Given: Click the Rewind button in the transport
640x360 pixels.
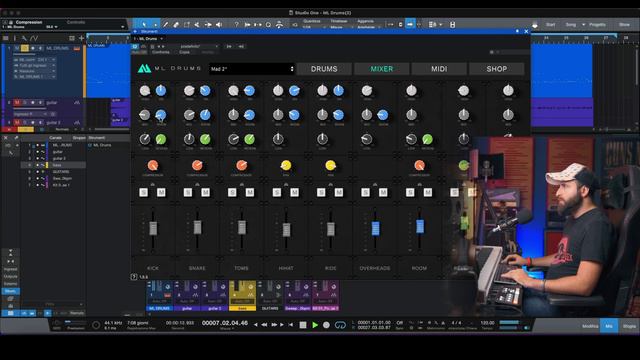Looking at the screenshot, I should pos(264,325).
